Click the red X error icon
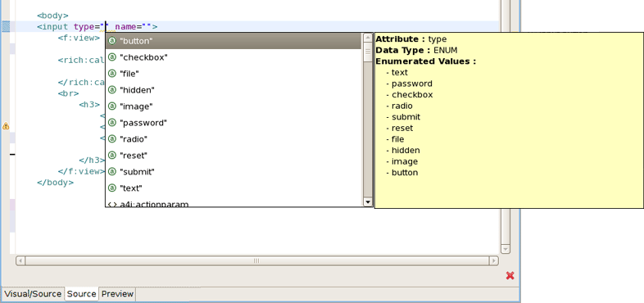The image size is (644, 303). click(x=510, y=275)
